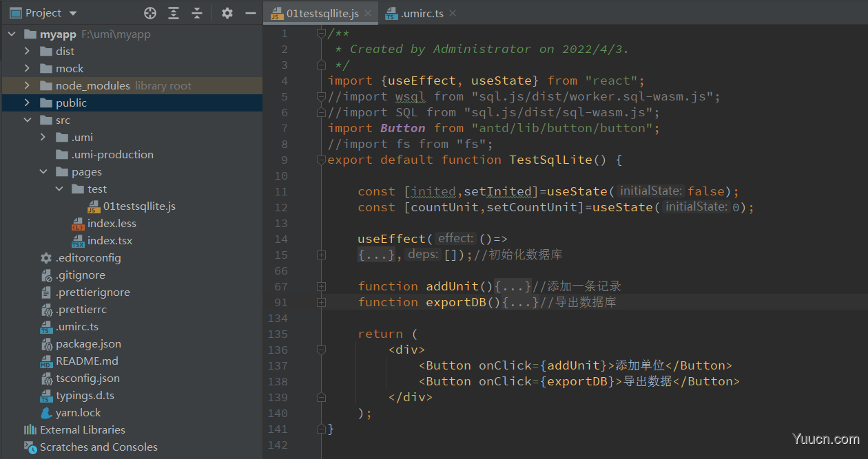This screenshot has width=868, height=459.
Task: Click the External Libraries bar-chart icon
Action: pos(30,430)
